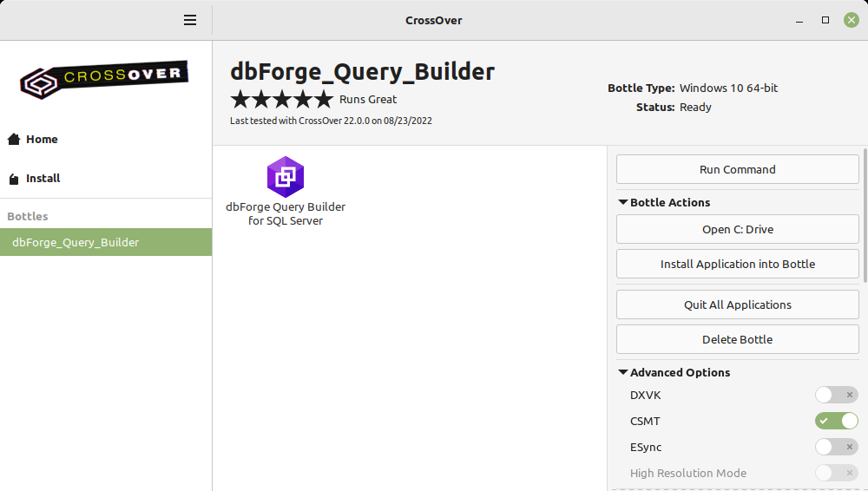
Task: Click the Run Command button
Action: coord(737,169)
